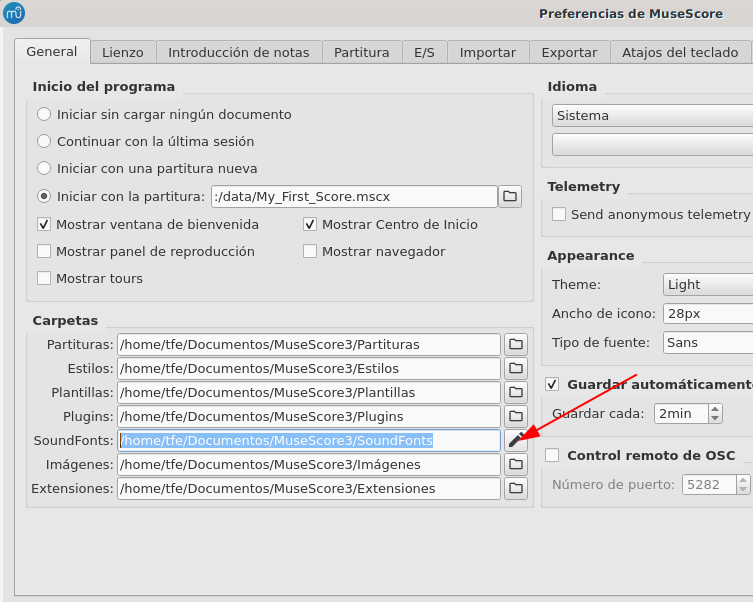Click the Plugins folder path field
Screen dimensions: 753x602
pyautogui.click(x=309, y=416)
